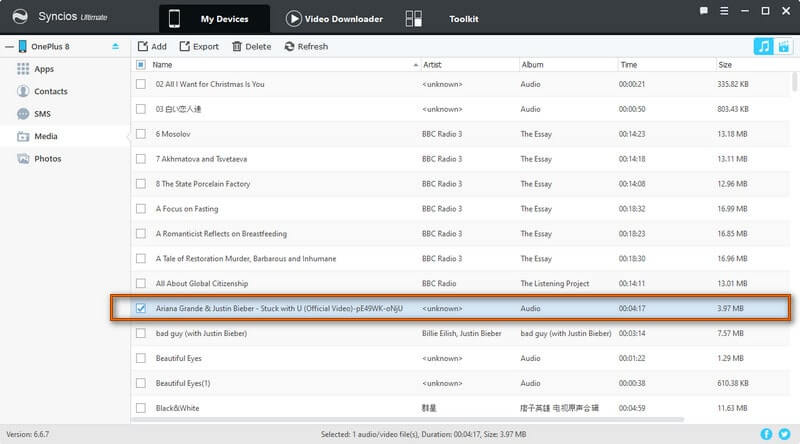Select A Romanticist Reflects on Breastfeeding row
Viewport: 800px width, 444px height.
pos(460,234)
